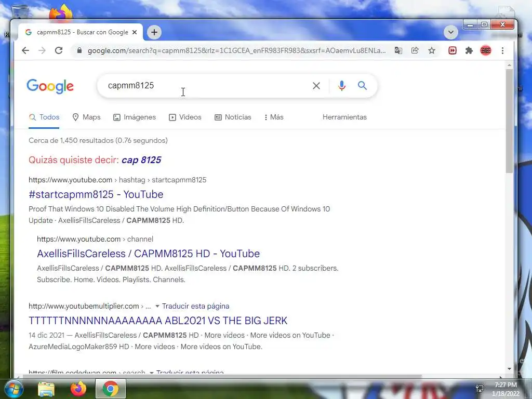
Task: Close the capmm8125 Google tab
Action: pos(135,32)
